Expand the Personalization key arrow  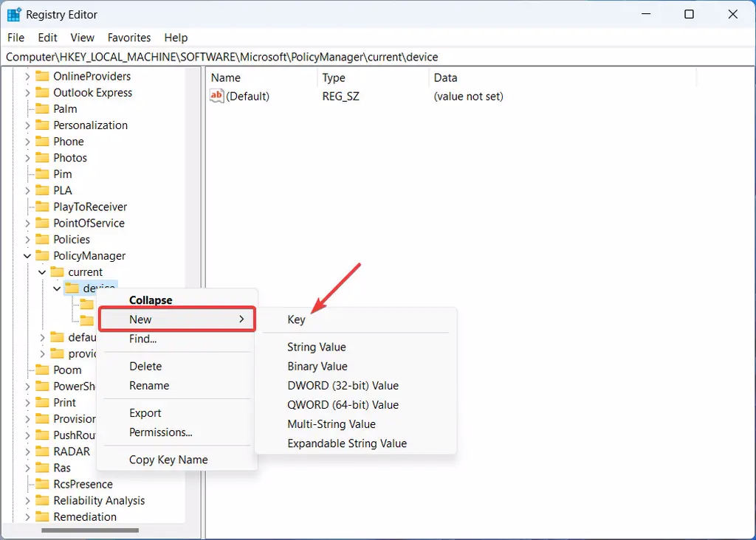tap(27, 125)
